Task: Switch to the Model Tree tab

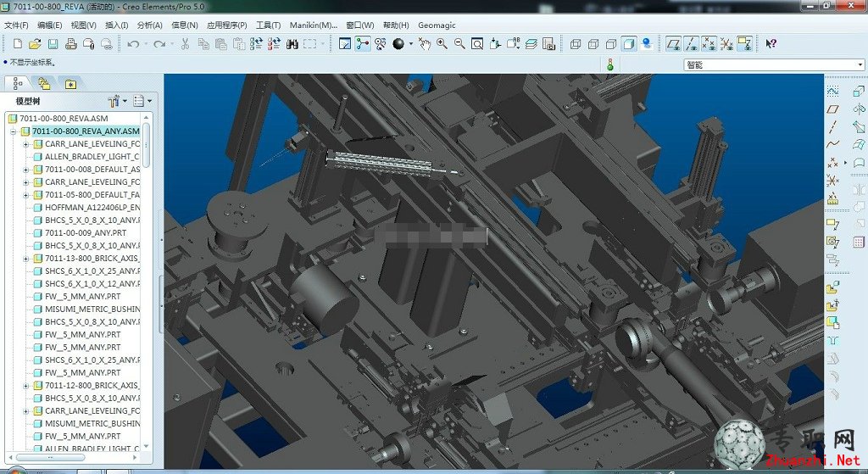Action: [x=18, y=84]
